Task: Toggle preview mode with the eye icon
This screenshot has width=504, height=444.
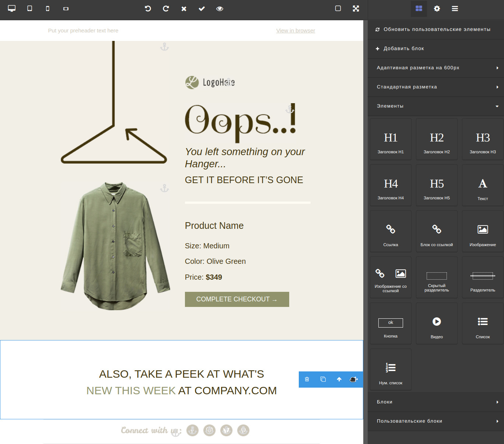Action: [220, 8]
